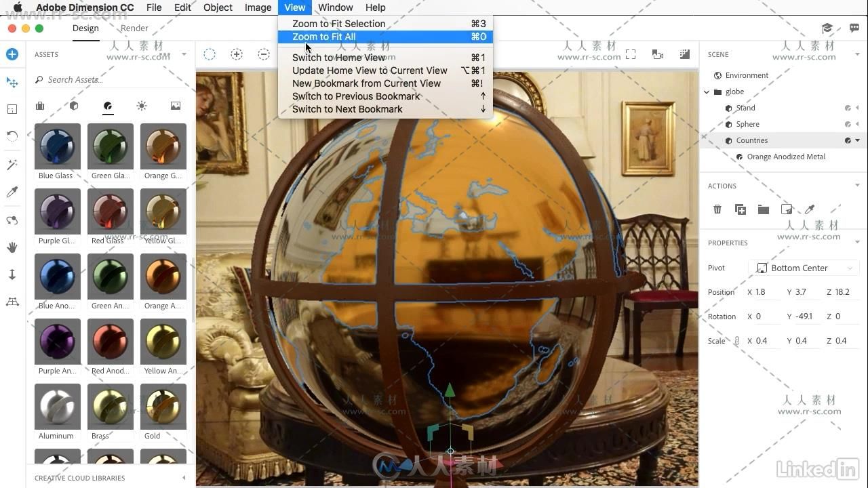Click the zoom out minus circle icon
The width and height of the screenshot is (868, 488).
click(264, 54)
